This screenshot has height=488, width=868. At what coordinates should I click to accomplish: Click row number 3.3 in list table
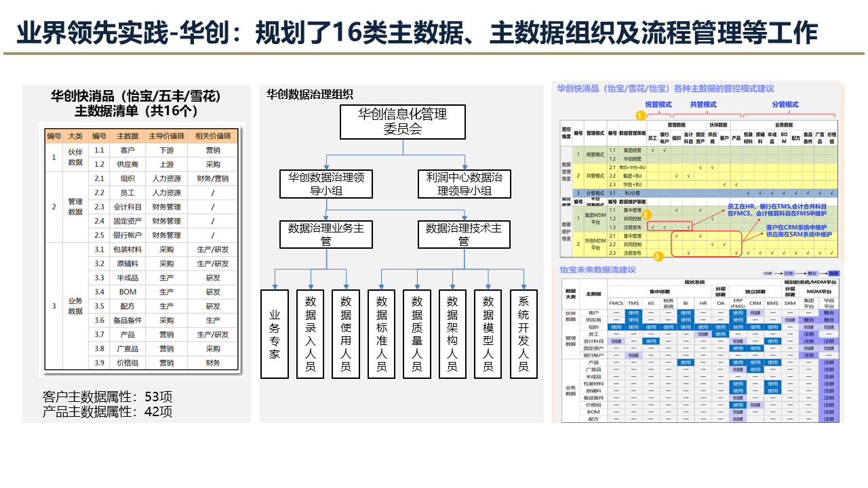[99, 278]
